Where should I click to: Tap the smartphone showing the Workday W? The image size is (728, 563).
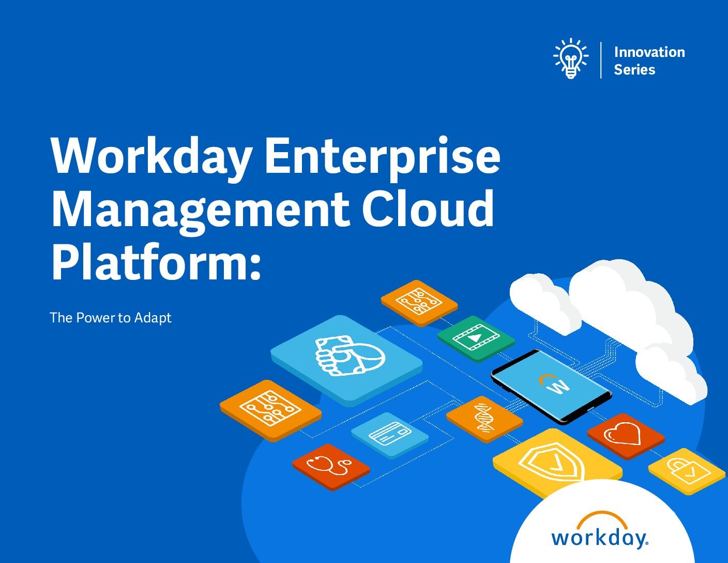tap(551, 386)
